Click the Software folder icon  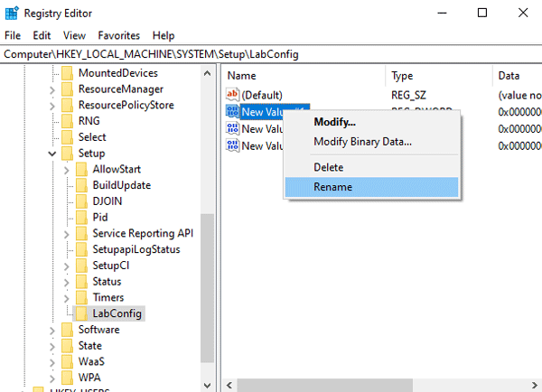tap(67, 330)
